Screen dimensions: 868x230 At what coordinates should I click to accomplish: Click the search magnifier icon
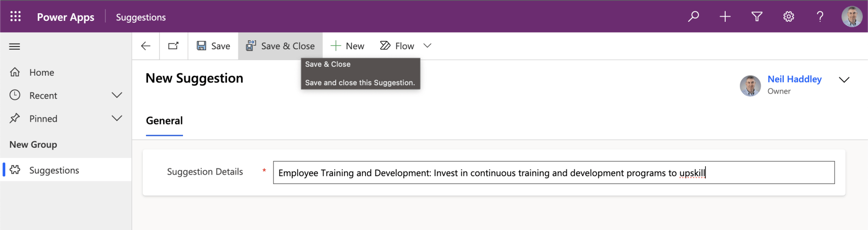tap(693, 17)
